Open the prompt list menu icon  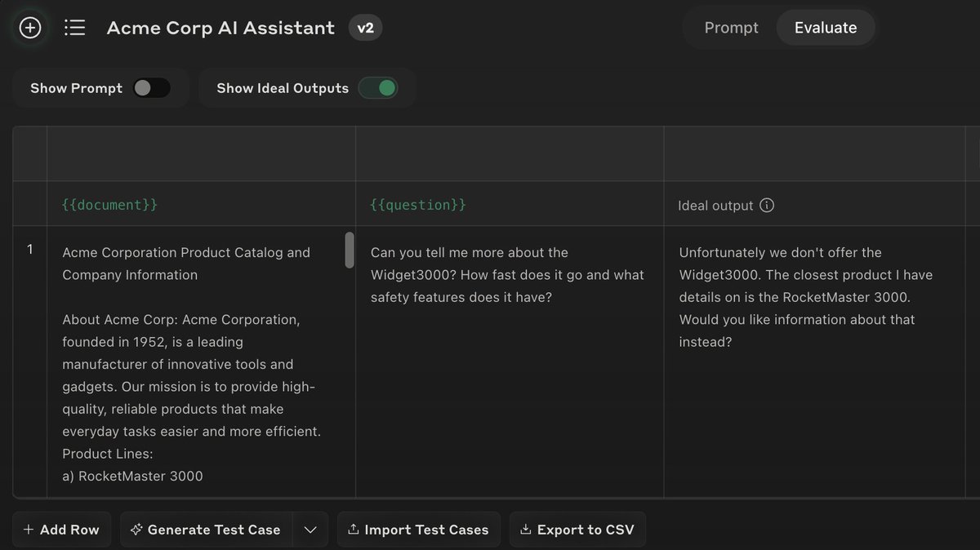click(x=75, y=28)
